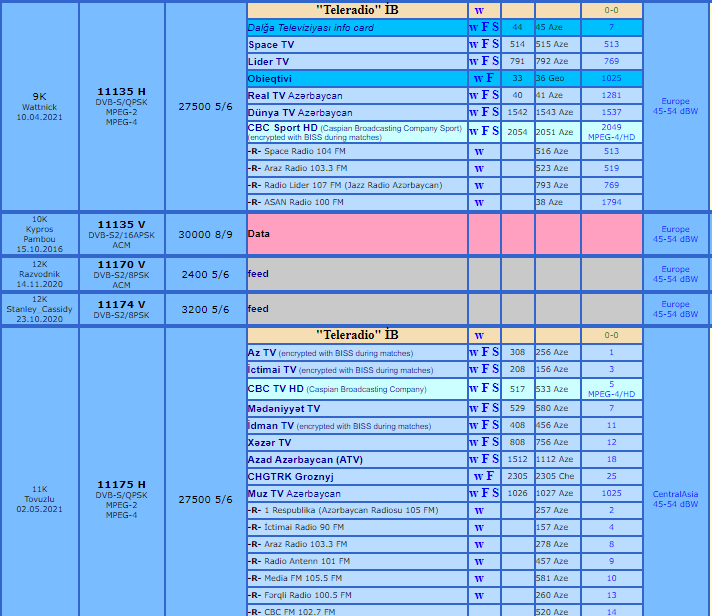
Task: Open Azad Azərbaycan (ATV) link
Action: tap(305, 460)
